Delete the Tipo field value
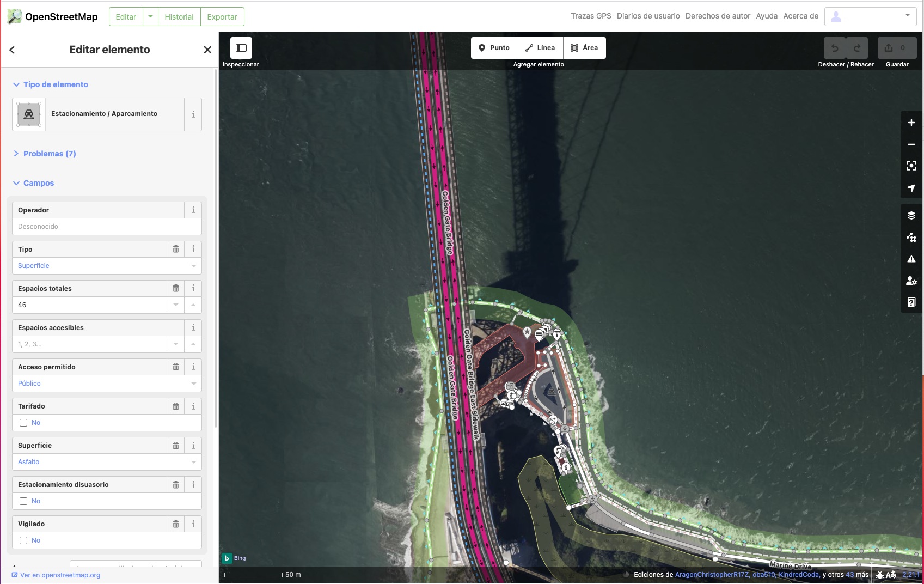 click(x=176, y=250)
